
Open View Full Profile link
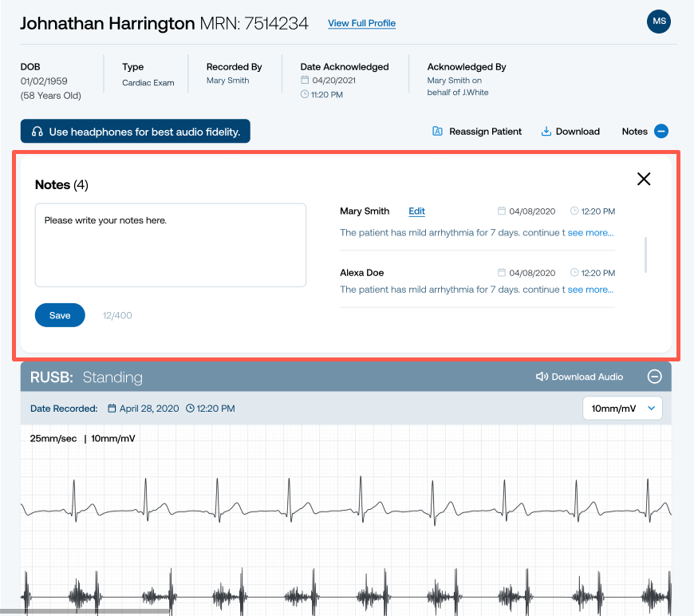361,23
